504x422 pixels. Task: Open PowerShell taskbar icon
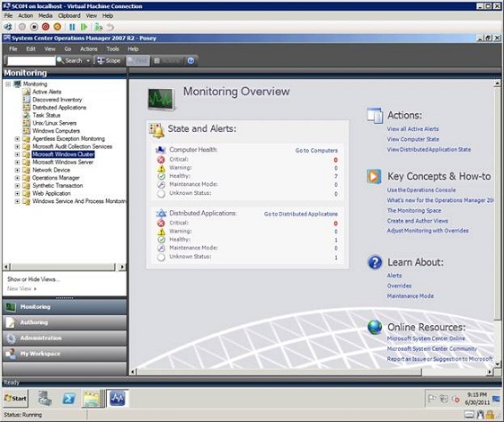(x=69, y=399)
